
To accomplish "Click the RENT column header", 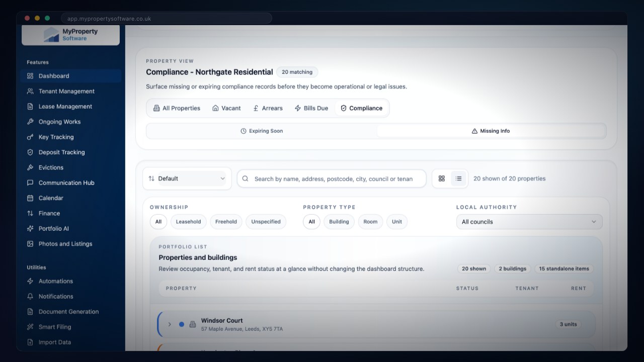I will coord(579,288).
